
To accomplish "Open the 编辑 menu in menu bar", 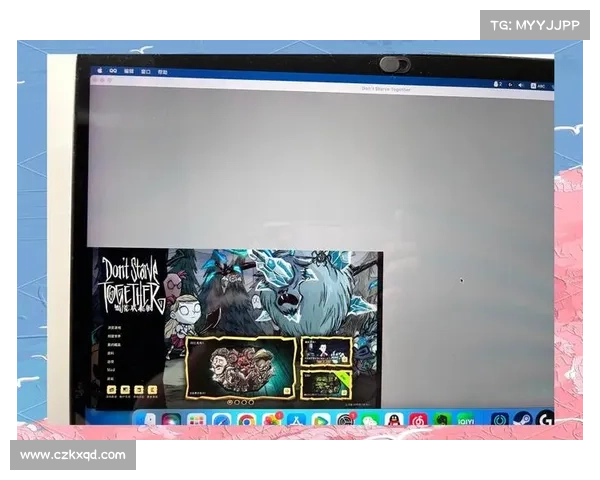I will (x=129, y=71).
